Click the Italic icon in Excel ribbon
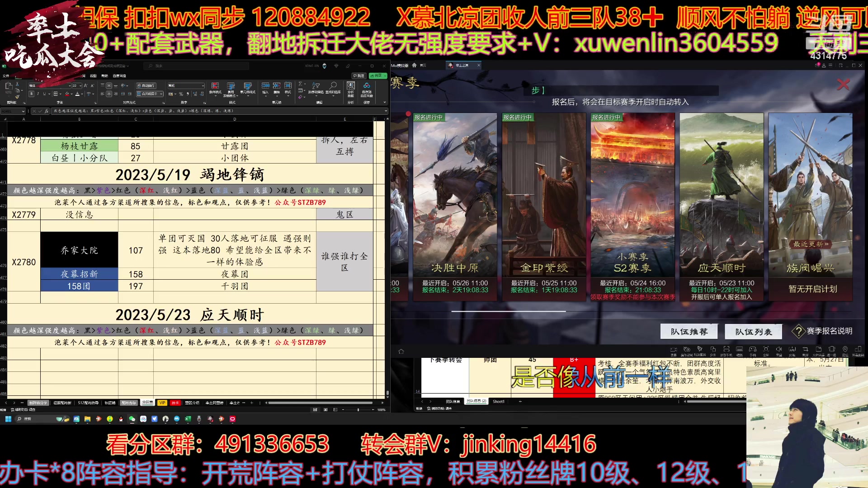Screen dimensions: 868x488 point(38,94)
